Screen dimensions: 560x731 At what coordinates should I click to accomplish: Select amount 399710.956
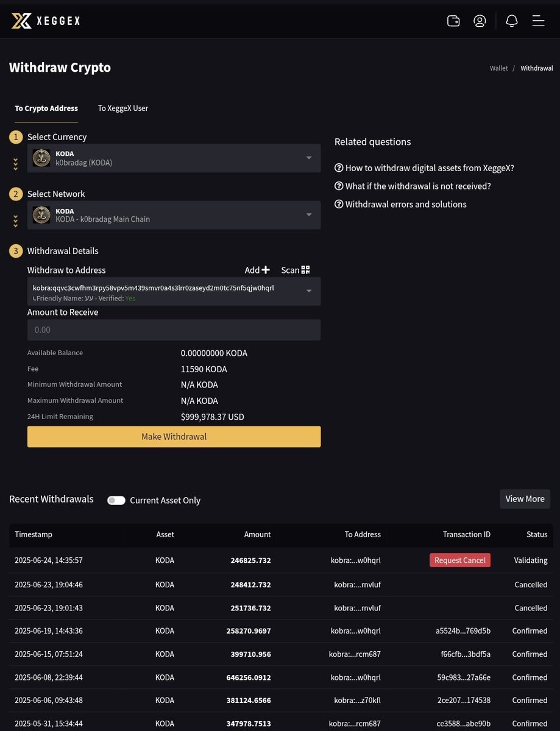(x=251, y=654)
